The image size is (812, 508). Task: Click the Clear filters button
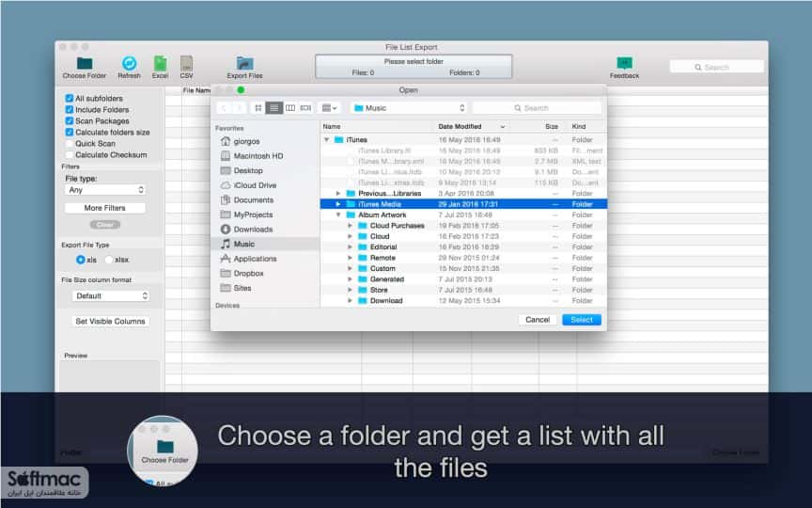click(105, 225)
